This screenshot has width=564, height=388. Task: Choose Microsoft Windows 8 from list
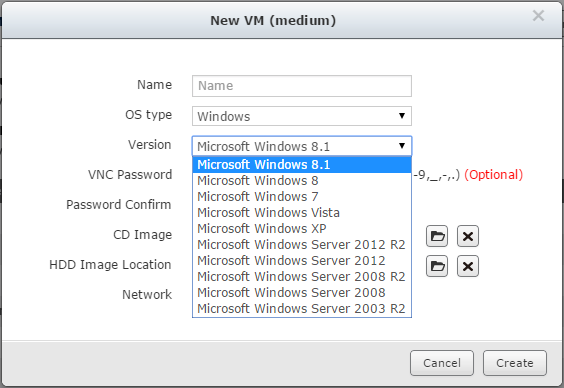302,181
